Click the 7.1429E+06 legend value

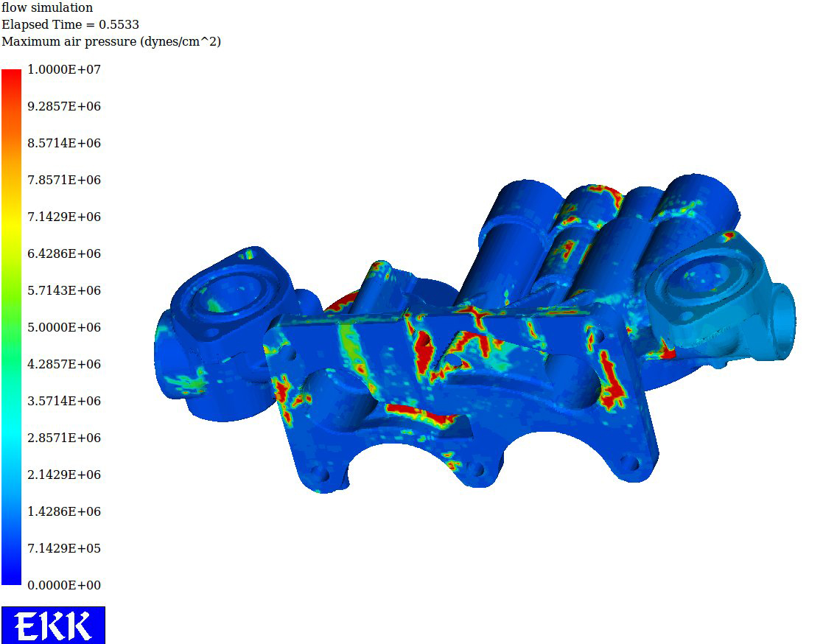click(x=64, y=217)
